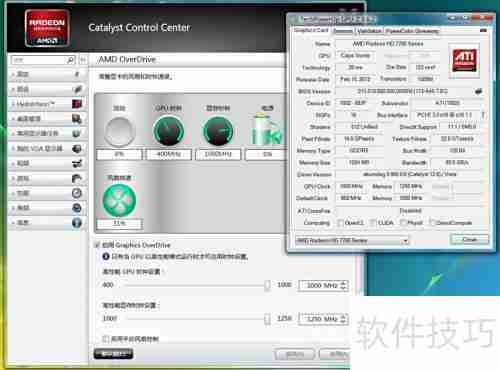Click the search magnifier icon in sidebar
Viewport: 500px width, 370px height.
pos(70,60)
